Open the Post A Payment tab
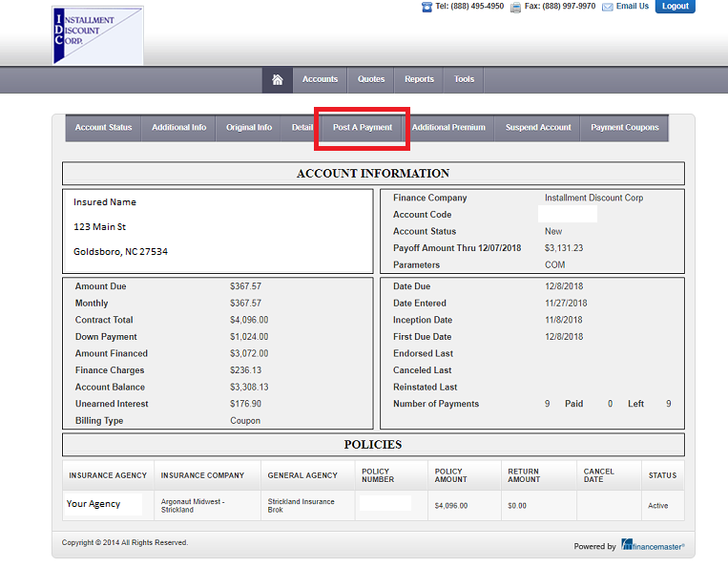Viewport: 728px width, 567px height. (x=363, y=127)
